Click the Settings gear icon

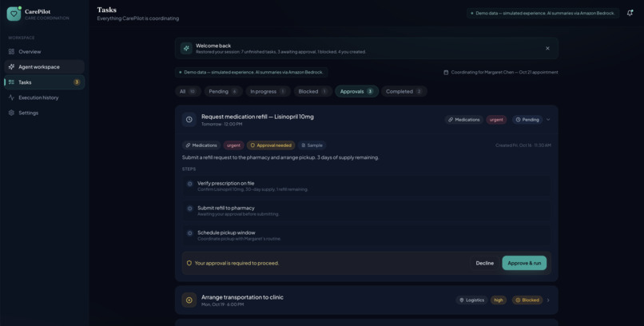pos(11,113)
